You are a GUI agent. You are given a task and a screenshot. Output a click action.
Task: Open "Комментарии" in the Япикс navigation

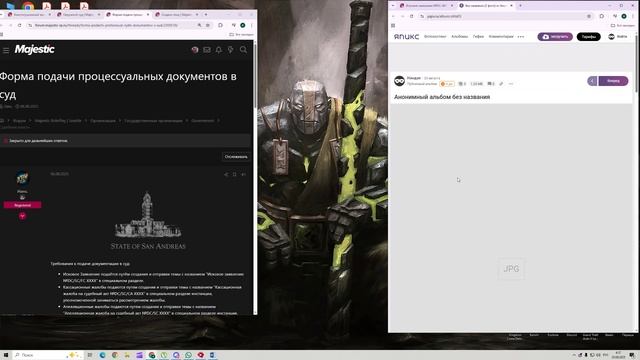point(501,37)
